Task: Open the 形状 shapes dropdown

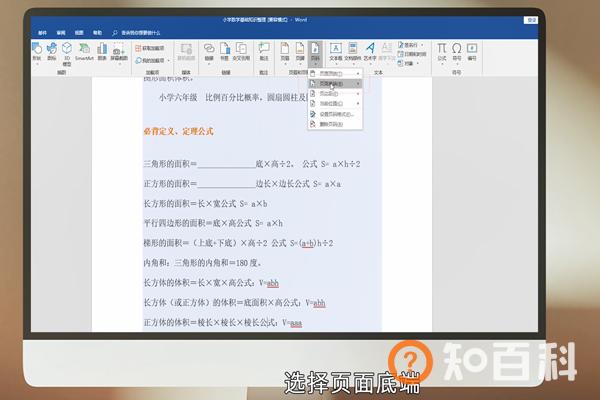Action: pos(37,53)
